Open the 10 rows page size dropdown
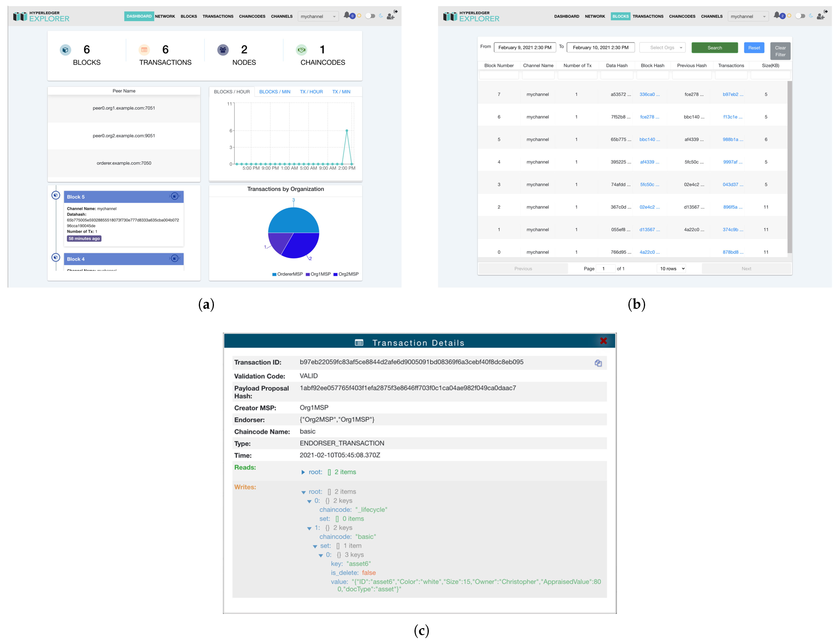This screenshot has width=839, height=644. [672, 268]
